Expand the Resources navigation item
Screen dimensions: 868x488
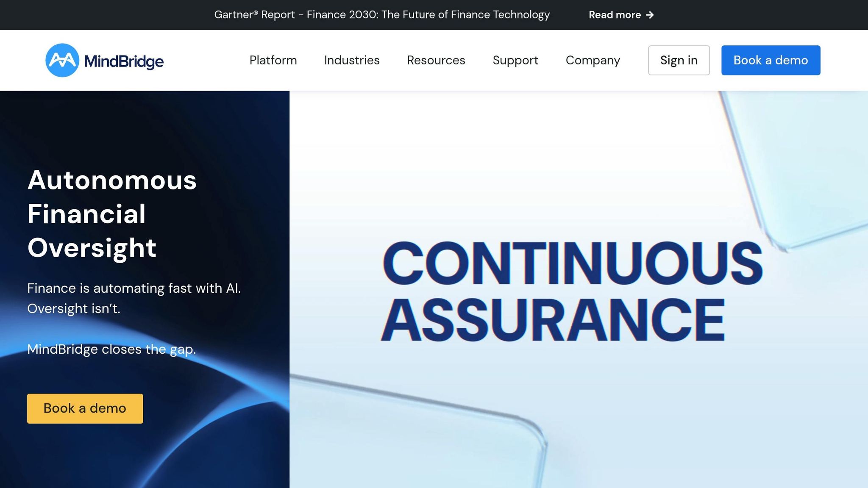pos(436,60)
